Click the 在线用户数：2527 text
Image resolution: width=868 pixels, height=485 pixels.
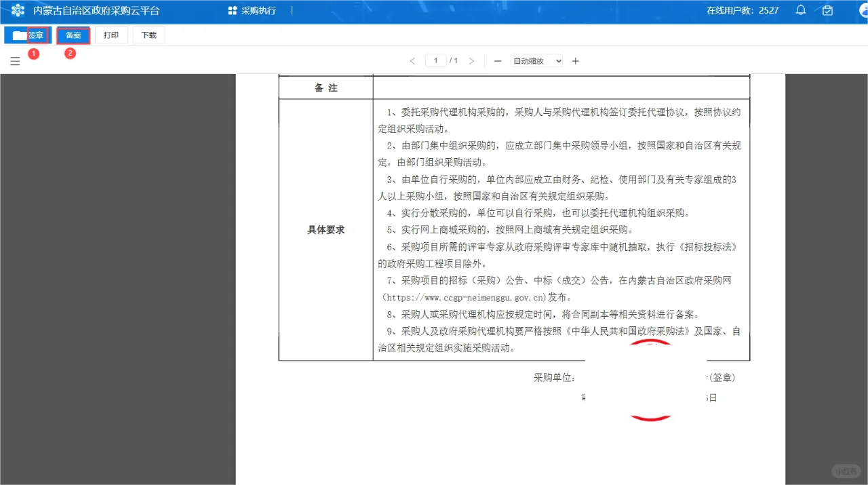(x=743, y=11)
